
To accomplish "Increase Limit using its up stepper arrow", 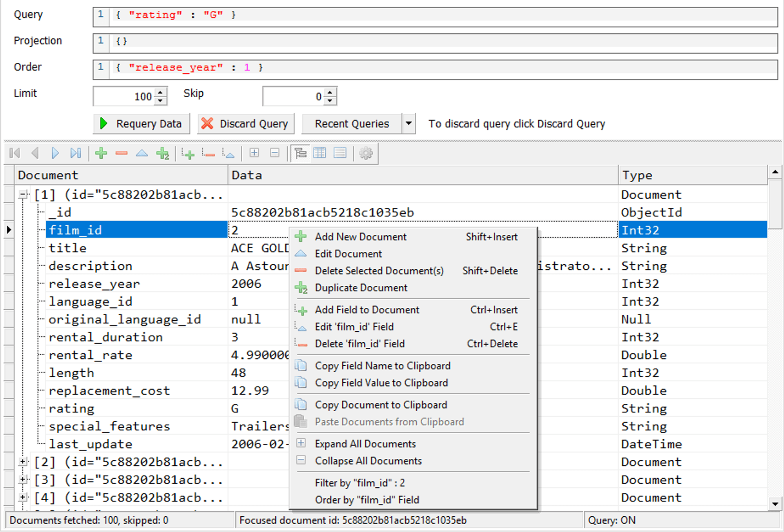I will point(160,93).
